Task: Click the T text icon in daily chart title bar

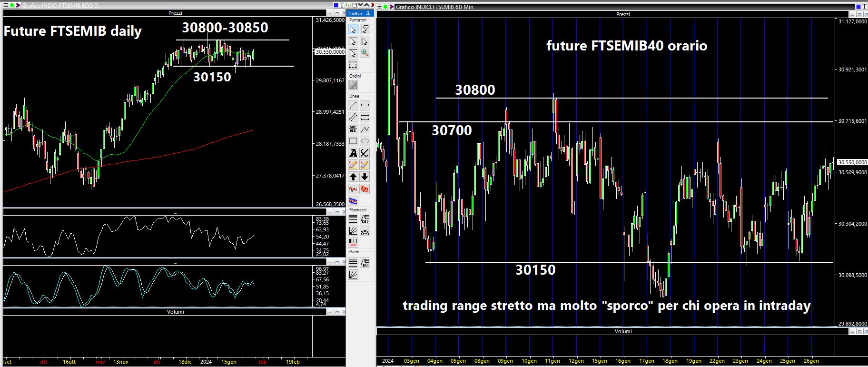Action: pos(342,5)
